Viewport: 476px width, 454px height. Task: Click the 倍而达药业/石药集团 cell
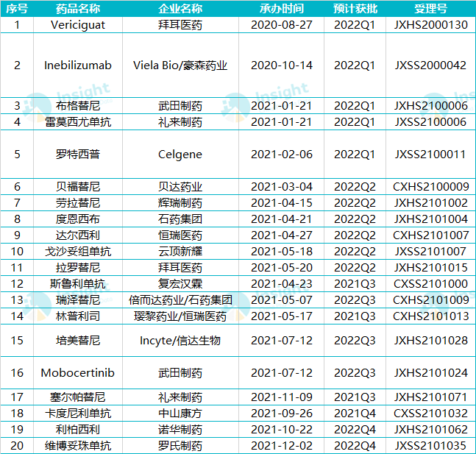pyautogui.click(x=180, y=299)
